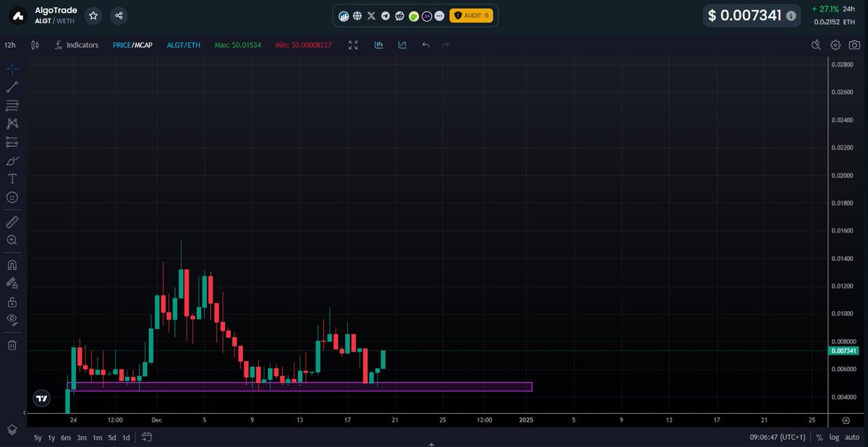Select the trend line drawing tool
This screenshot has height=447, width=868.
12,87
